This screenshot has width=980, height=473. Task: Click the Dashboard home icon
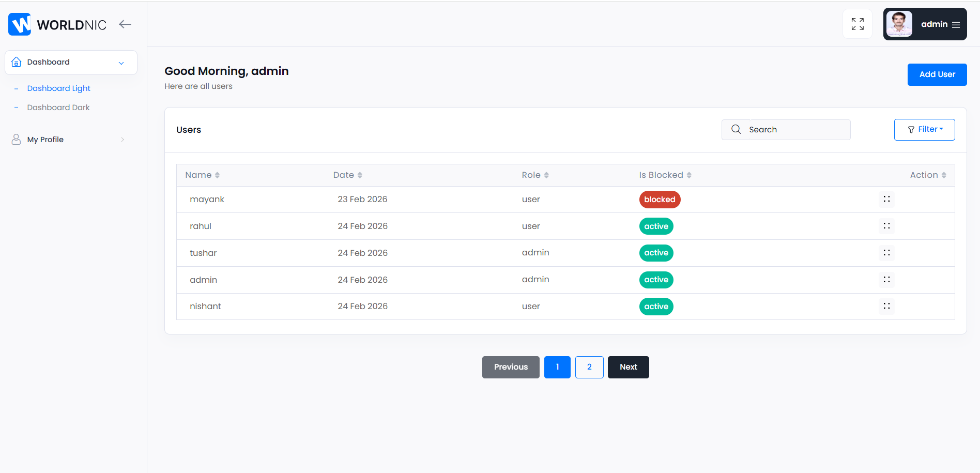pos(17,62)
